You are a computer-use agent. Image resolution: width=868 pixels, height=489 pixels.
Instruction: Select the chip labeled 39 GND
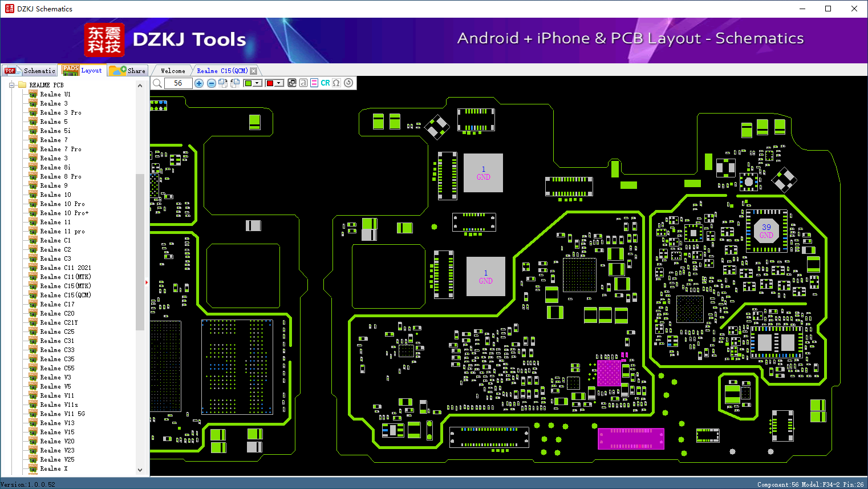[x=766, y=230]
